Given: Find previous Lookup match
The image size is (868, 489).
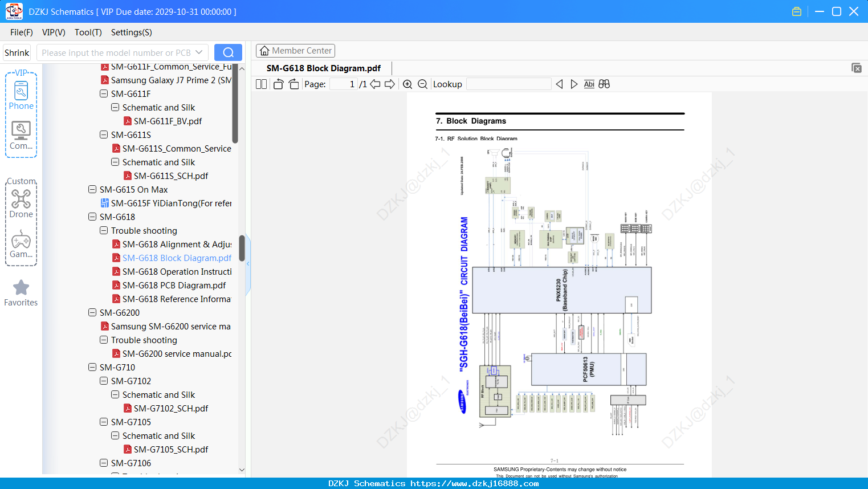Looking at the screenshot, I should pyautogui.click(x=559, y=84).
